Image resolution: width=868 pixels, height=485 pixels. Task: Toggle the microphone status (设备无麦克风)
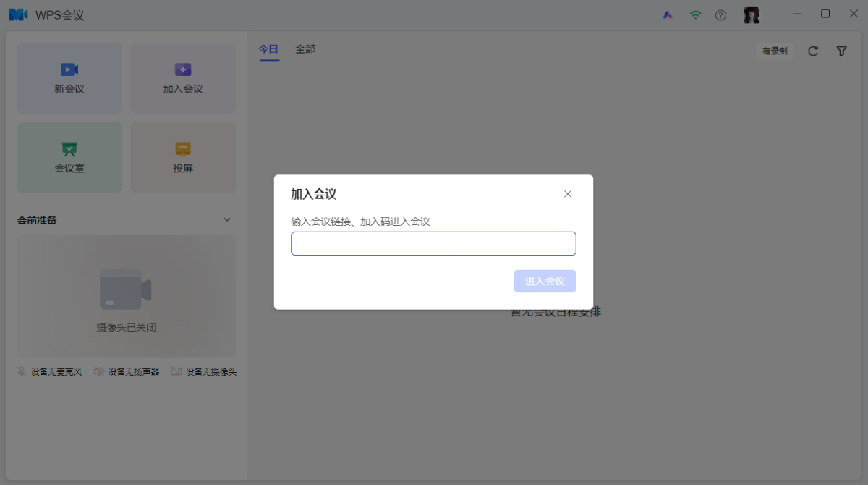point(49,371)
